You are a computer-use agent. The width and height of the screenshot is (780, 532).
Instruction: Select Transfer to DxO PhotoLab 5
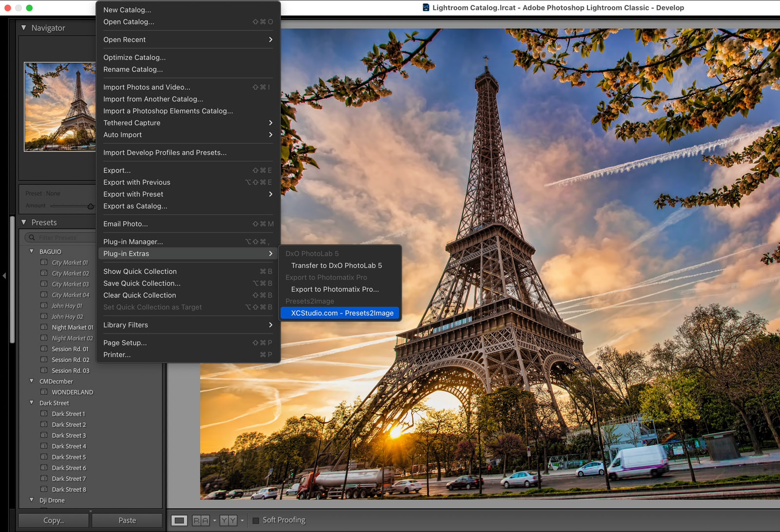click(x=336, y=266)
